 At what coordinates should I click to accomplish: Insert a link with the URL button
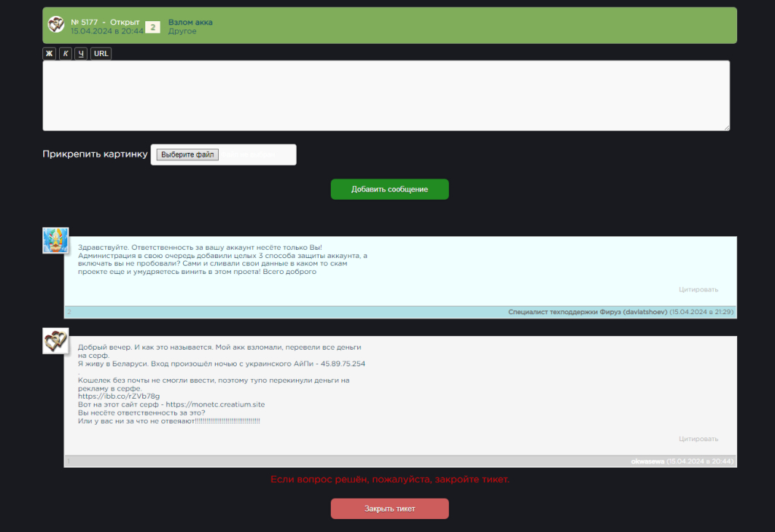[x=101, y=54]
